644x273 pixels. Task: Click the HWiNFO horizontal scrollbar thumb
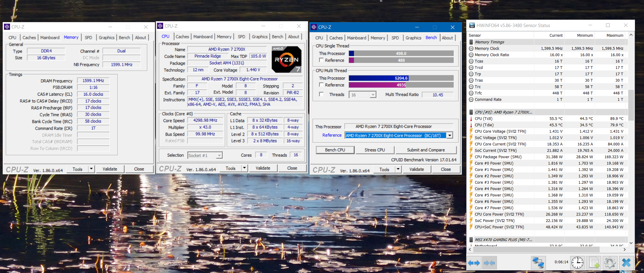pos(536,249)
